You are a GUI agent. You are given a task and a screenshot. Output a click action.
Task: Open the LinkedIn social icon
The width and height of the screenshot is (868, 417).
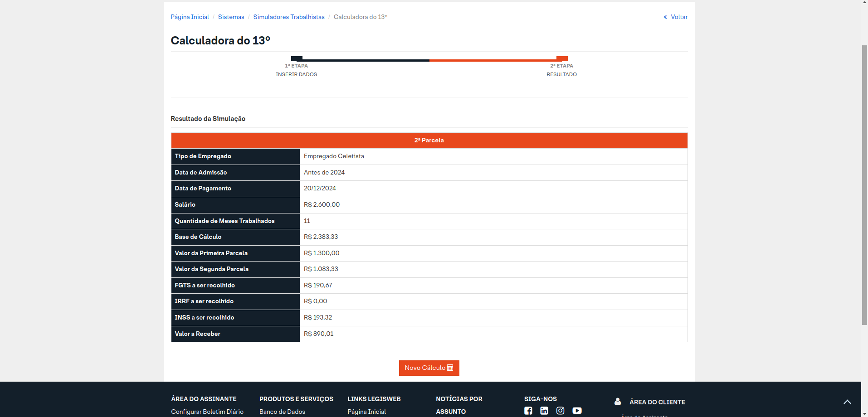[544, 411]
